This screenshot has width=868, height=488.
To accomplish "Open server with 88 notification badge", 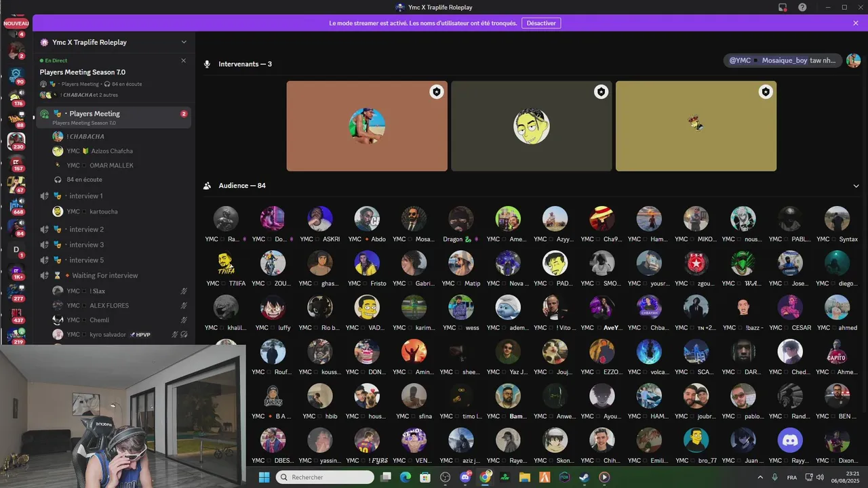I will [x=16, y=119].
